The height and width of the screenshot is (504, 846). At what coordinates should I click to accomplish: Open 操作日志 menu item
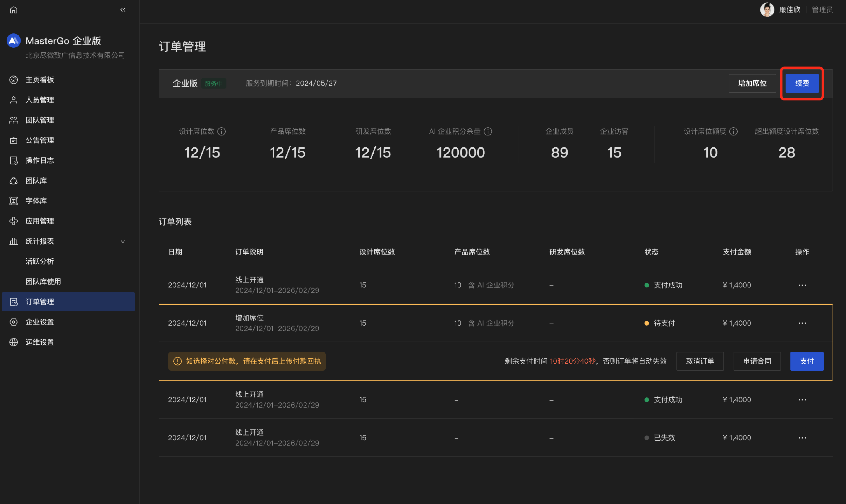click(68, 160)
